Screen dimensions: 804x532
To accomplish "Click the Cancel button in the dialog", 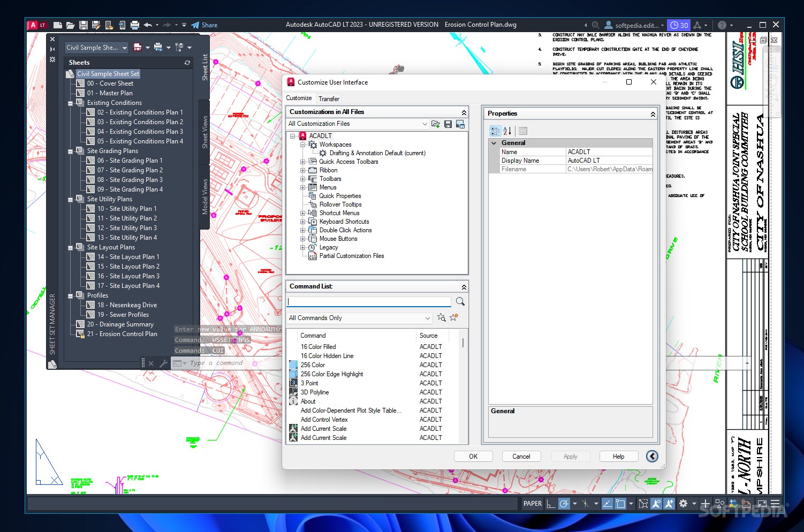I will click(x=521, y=457).
